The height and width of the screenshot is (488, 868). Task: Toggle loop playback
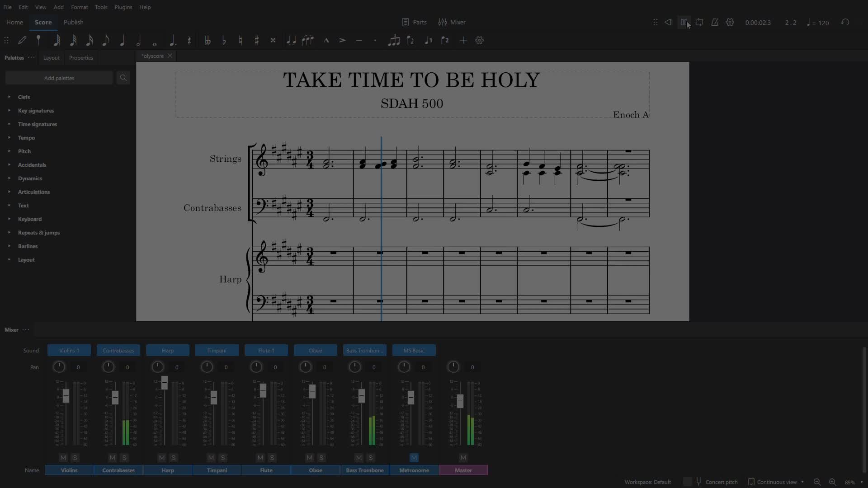click(x=699, y=22)
